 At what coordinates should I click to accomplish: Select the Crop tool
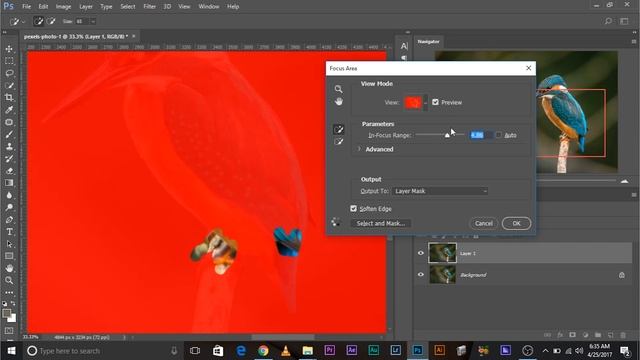[9, 98]
